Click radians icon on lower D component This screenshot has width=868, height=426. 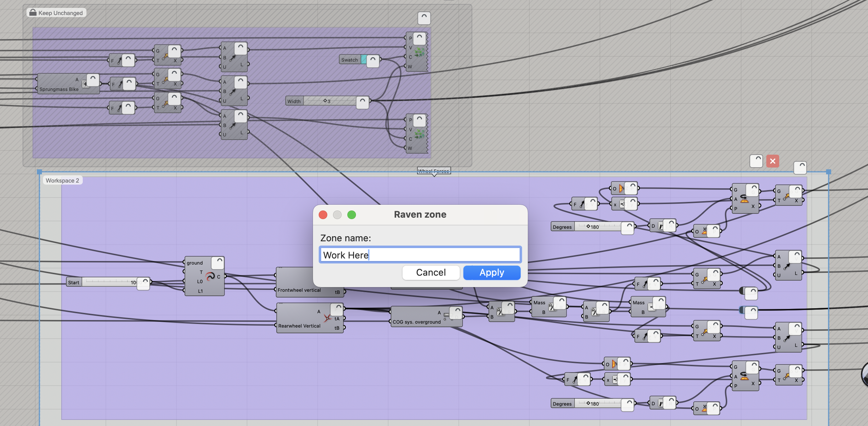click(x=661, y=403)
